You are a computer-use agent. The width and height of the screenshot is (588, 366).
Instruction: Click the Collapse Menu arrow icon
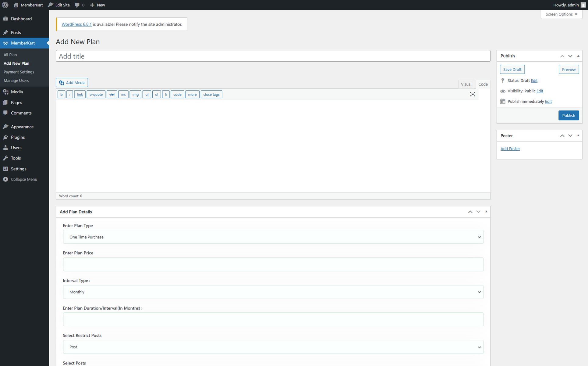click(x=5, y=179)
